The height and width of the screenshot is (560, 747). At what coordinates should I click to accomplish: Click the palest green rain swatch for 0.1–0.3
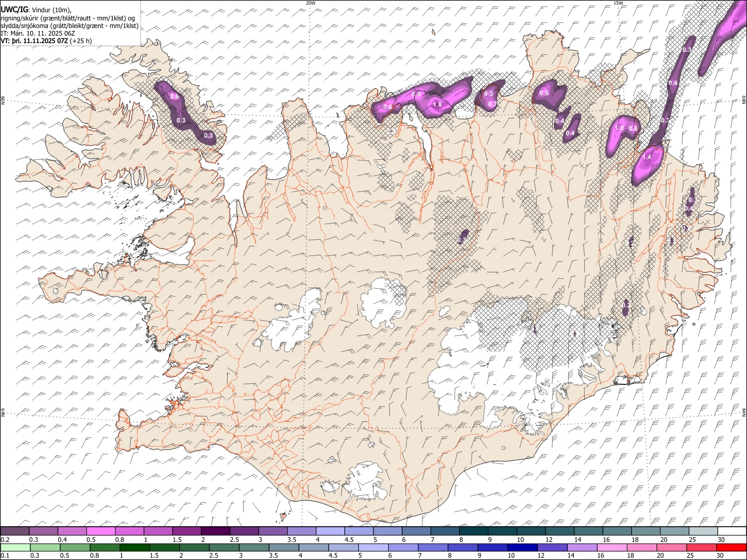coord(15,547)
